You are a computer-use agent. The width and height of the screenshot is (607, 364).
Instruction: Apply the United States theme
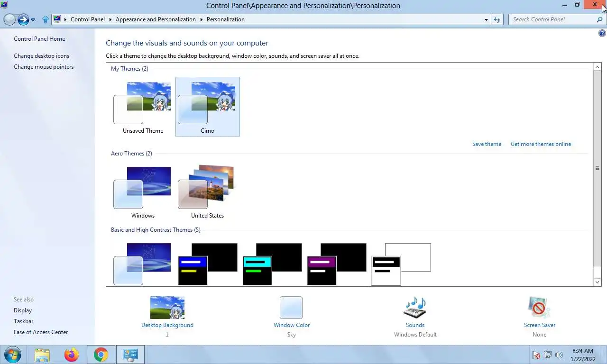[x=208, y=191]
